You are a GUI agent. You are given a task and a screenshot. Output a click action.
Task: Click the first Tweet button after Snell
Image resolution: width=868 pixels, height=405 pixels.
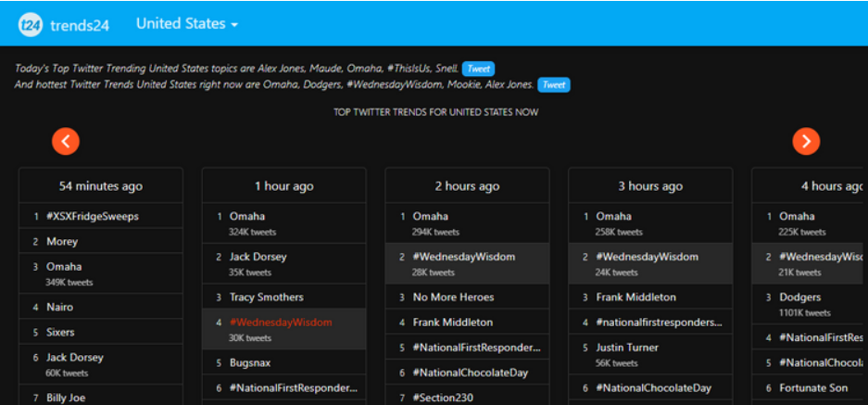[478, 69]
